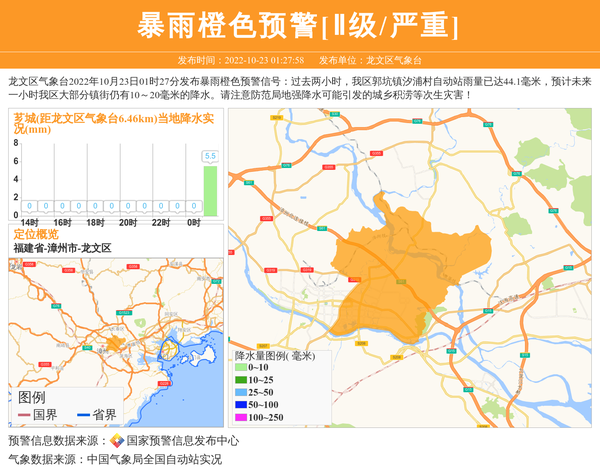This screenshot has height=471, width=600.
Task: Click the 5.5 value label above green bar
Action: tap(210, 156)
